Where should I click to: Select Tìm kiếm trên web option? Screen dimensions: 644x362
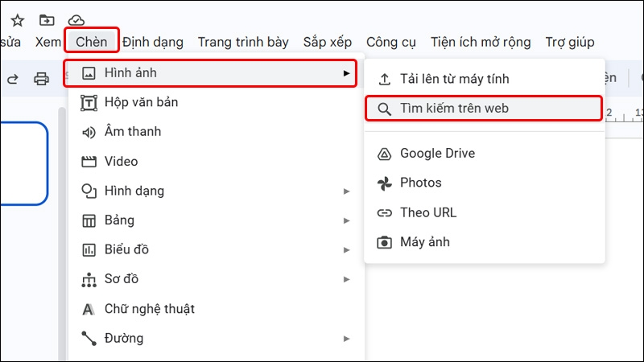pos(484,109)
